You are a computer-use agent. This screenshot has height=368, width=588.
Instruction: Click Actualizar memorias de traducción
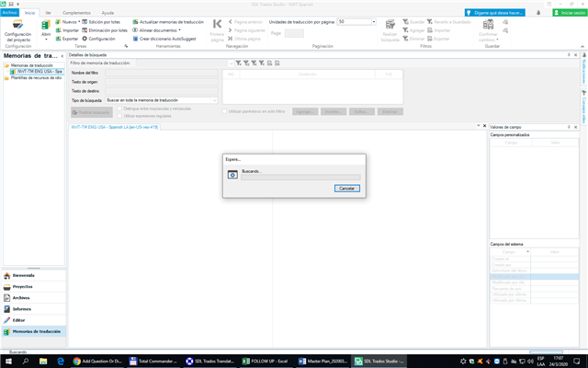168,22
